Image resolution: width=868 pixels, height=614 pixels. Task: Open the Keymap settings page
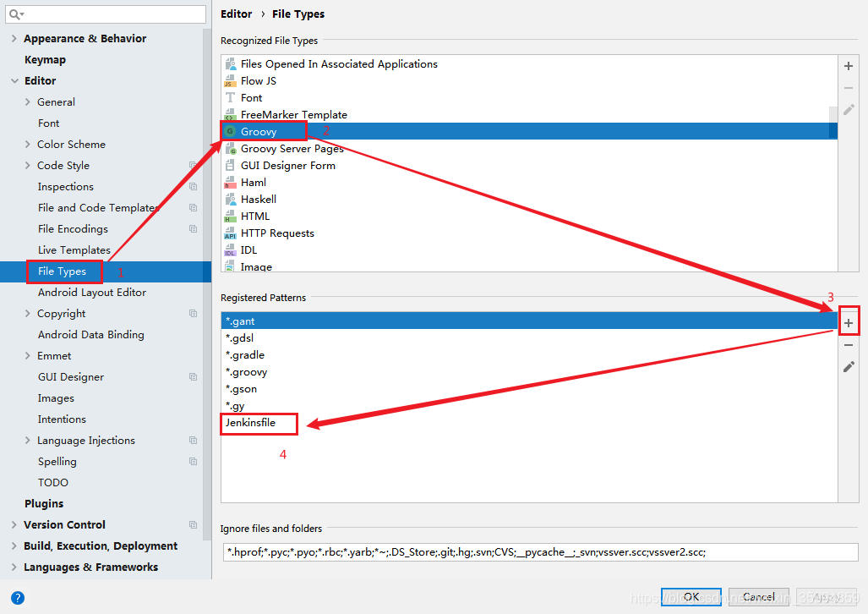tap(45, 59)
